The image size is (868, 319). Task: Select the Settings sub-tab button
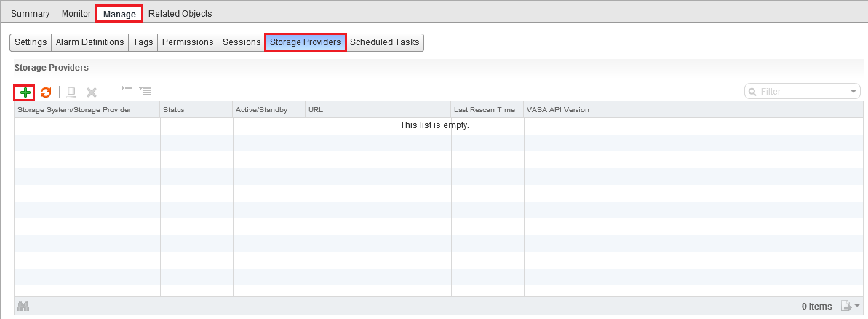pyautogui.click(x=31, y=42)
